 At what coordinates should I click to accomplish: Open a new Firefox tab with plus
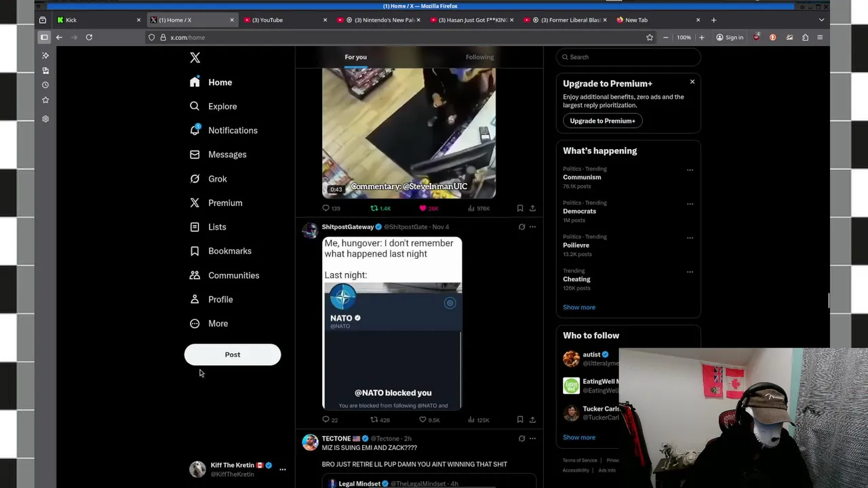coord(713,20)
